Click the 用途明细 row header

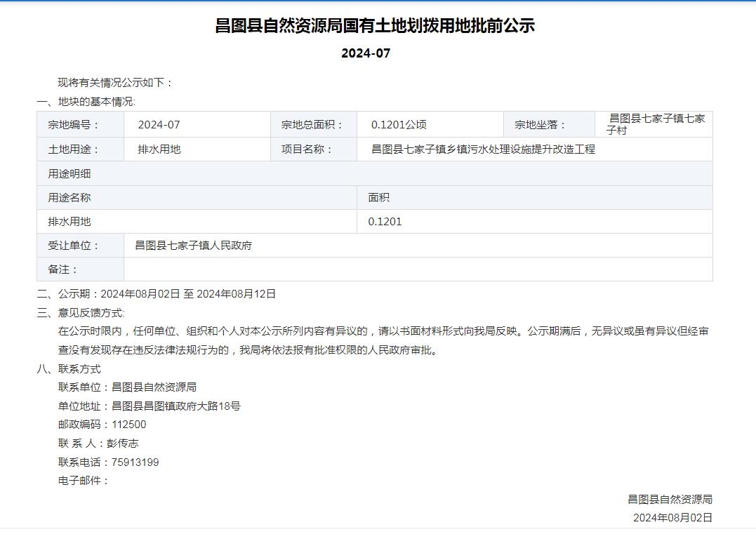click(375, 173)
